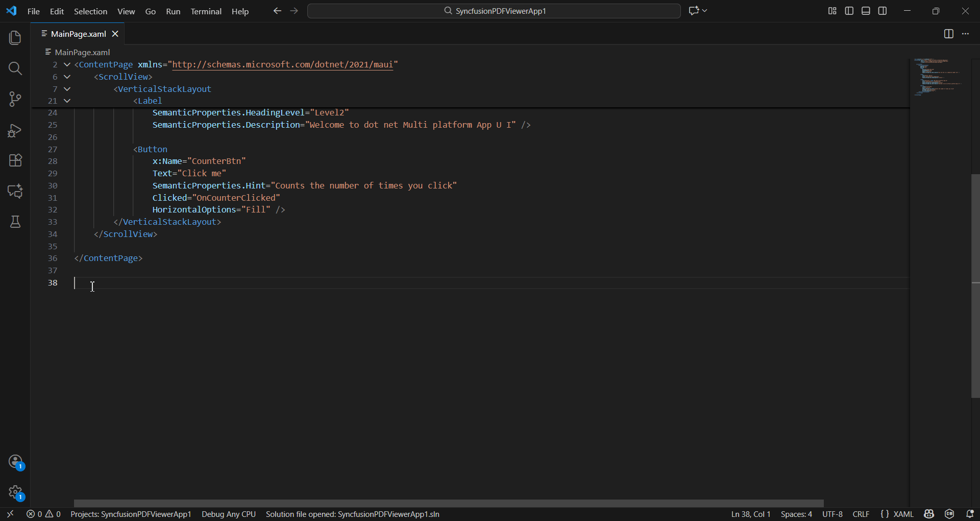Open the Terminal menu
This screenshot has height=521, width=980.
point(206,11)
